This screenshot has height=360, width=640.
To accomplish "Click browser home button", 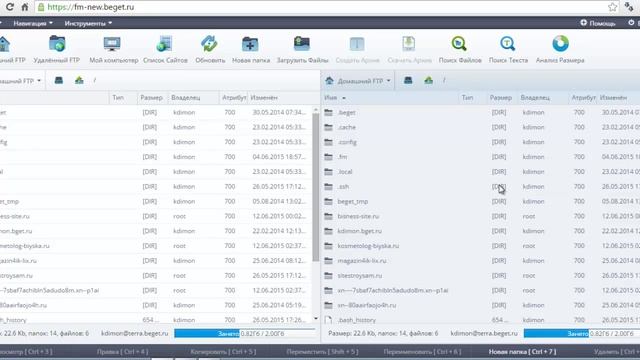I will [25, 7].
